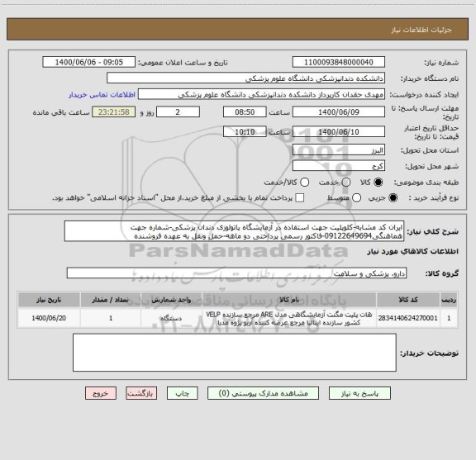Click the price validity date 1400/06/10
The width and height of the screenshot is (476, 460).
[339, 131]
